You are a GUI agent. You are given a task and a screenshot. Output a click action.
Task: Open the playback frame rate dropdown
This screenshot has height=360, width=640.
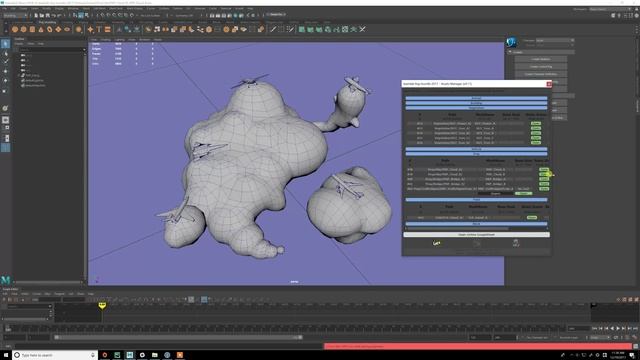coord(599,338)
